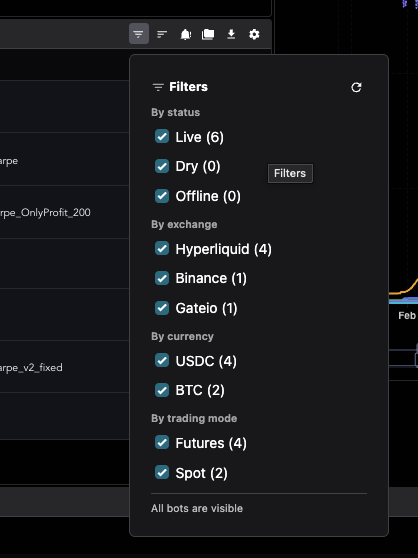The width and height of the screenshot is (418, 558).
Task: Open settings gear icon
Action: (254, 35)
